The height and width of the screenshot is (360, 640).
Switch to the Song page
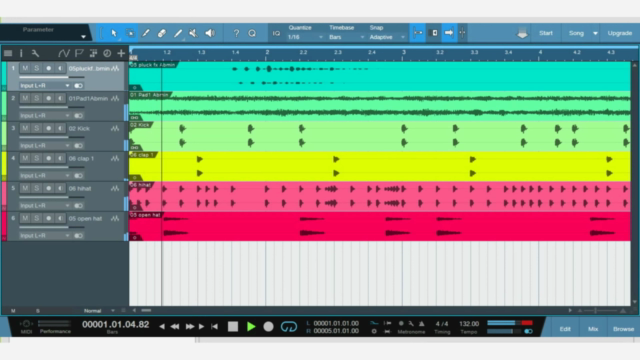click(x=576, y=33)
